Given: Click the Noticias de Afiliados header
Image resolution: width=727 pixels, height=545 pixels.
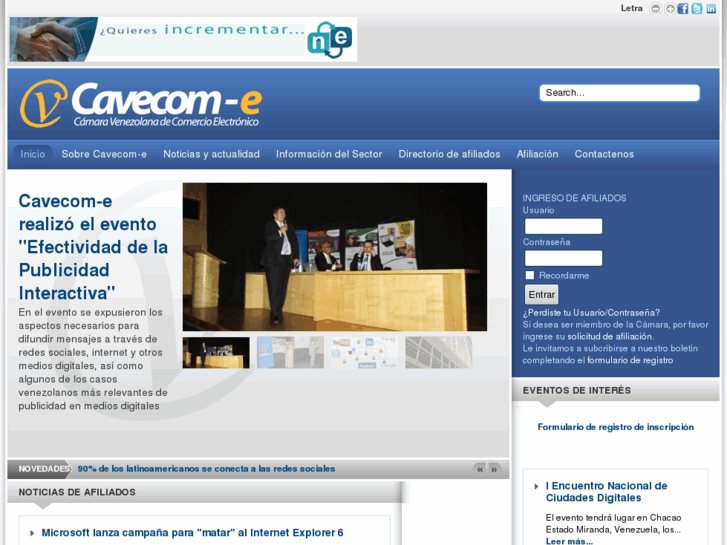Looking at the screenshot, I should click(77, 492).
